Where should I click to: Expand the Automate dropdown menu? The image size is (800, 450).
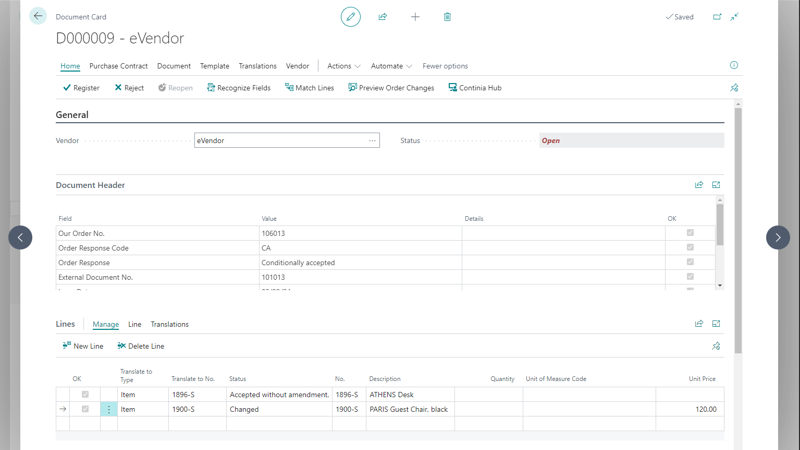point(391,66)
